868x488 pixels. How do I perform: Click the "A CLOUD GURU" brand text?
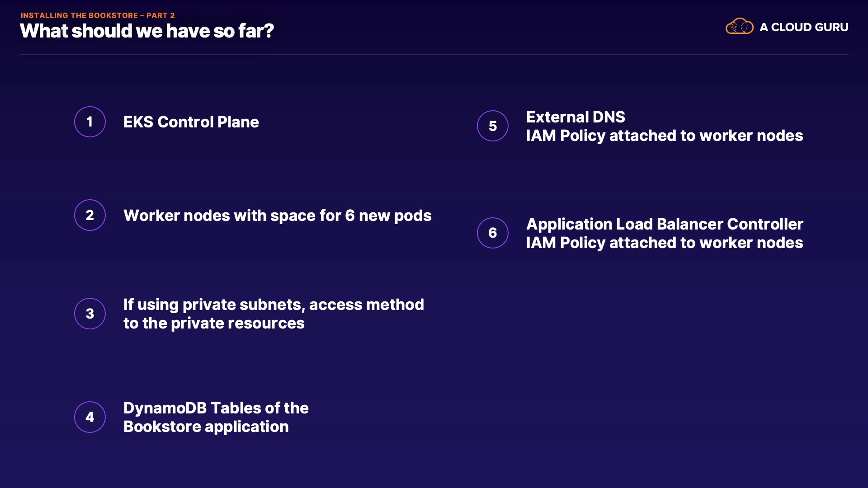(x=804, y=27)
